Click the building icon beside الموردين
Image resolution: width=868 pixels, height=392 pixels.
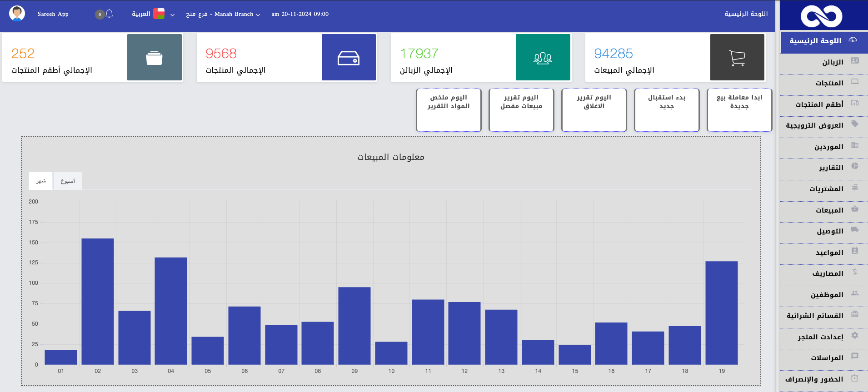(855, 145)
